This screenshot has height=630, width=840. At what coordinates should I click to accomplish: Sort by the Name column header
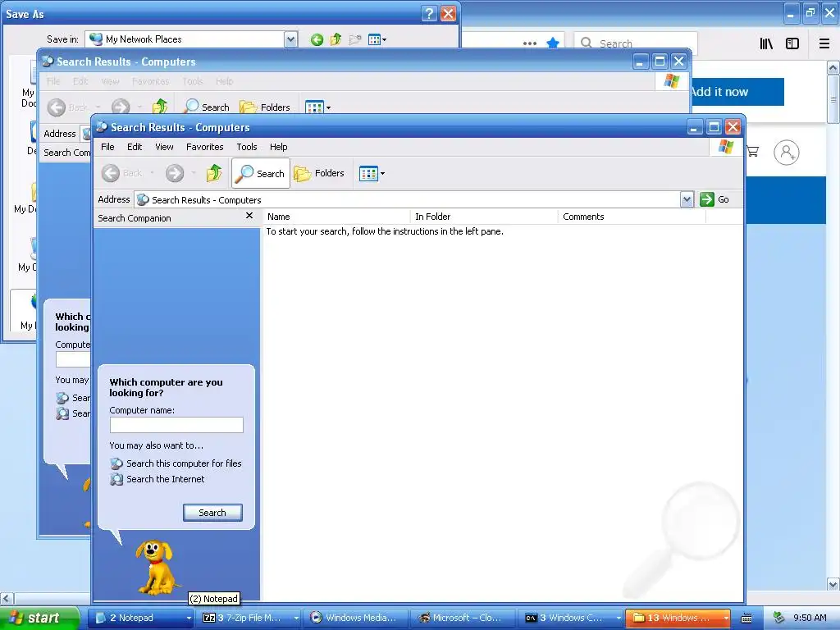click(336, 217)
